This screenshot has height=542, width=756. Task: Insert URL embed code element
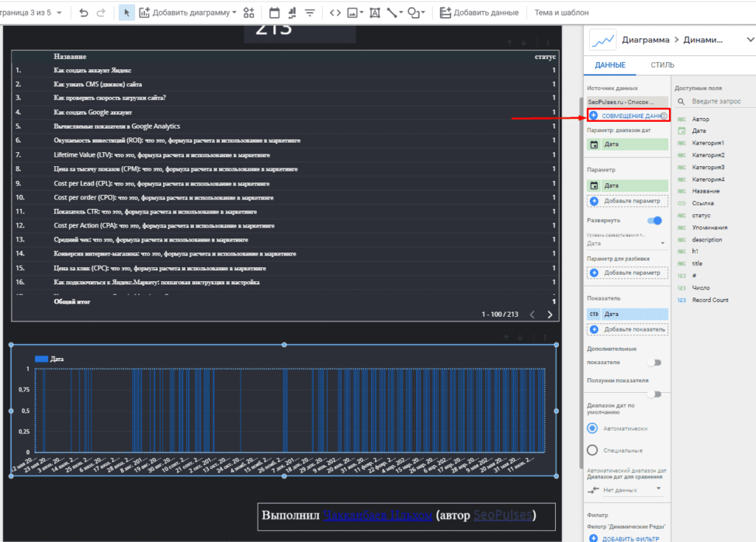[x=335, y=13]
